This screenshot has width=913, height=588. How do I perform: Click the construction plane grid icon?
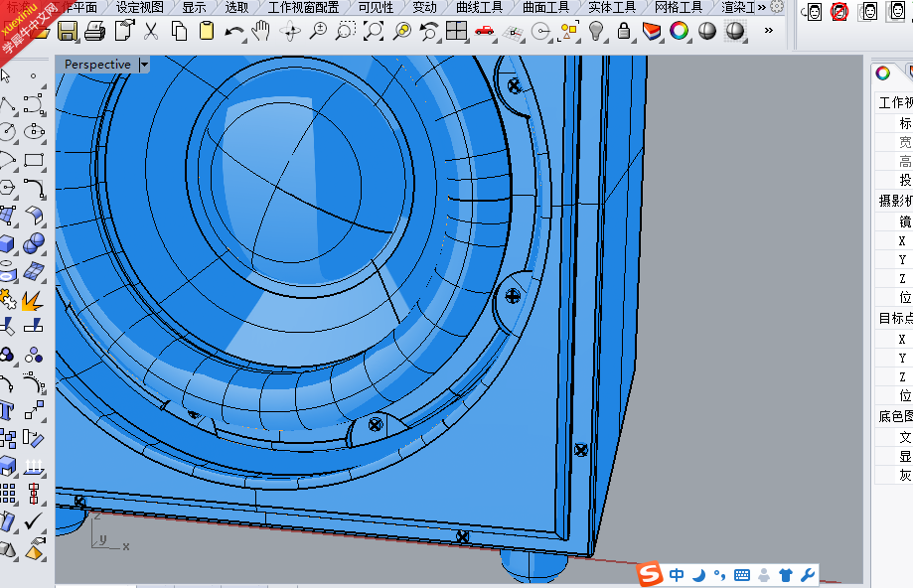pos(513,33)
